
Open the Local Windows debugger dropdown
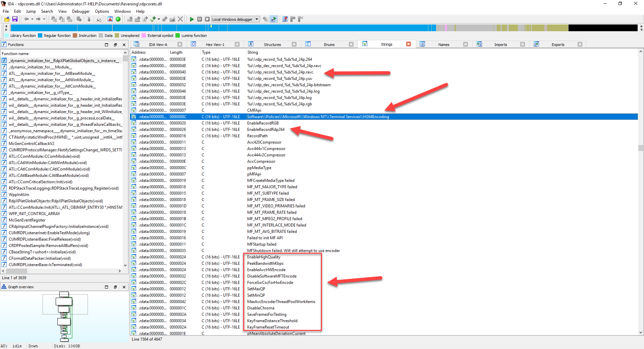pyautogui.click(x=257, y=19)
